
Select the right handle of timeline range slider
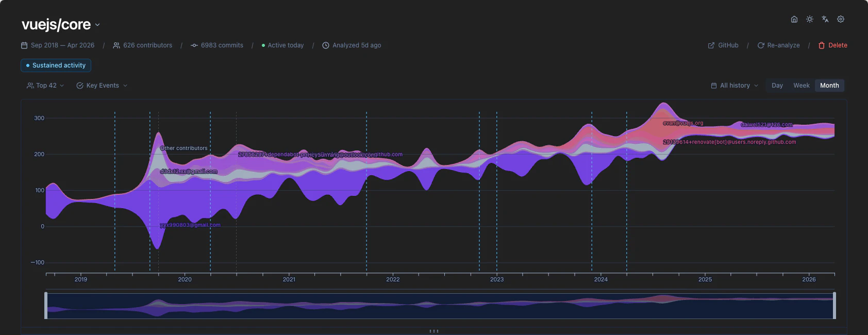tap(834, 306)
